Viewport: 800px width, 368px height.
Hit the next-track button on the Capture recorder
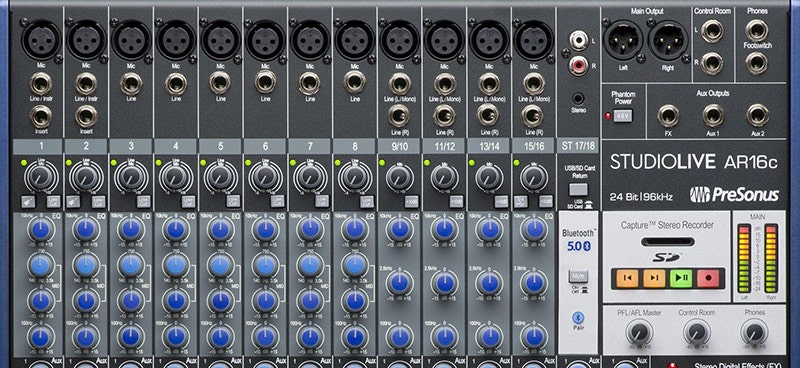[654, 278]
